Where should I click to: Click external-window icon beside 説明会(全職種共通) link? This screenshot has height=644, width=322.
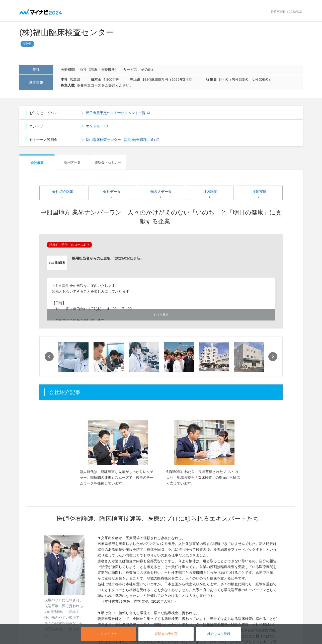click(x=158, y=140)
